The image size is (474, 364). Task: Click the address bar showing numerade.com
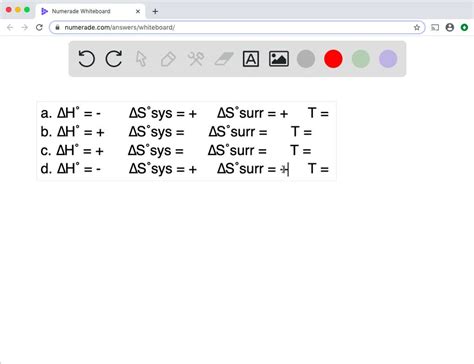(237, 27)
